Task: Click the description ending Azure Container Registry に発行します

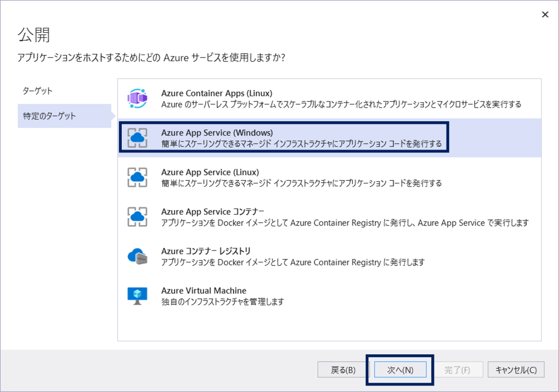Action: click(x=293, y=263)
